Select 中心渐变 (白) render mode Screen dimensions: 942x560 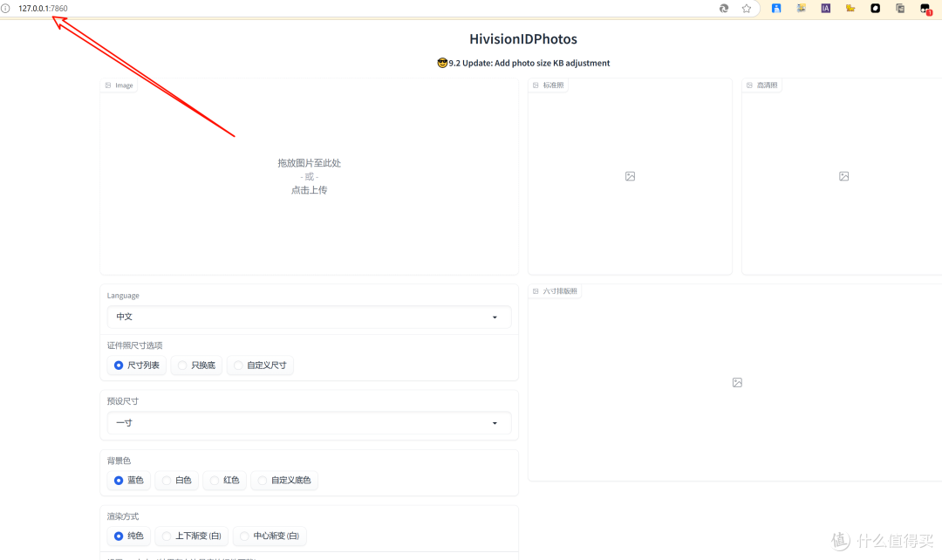coord(270,536)
